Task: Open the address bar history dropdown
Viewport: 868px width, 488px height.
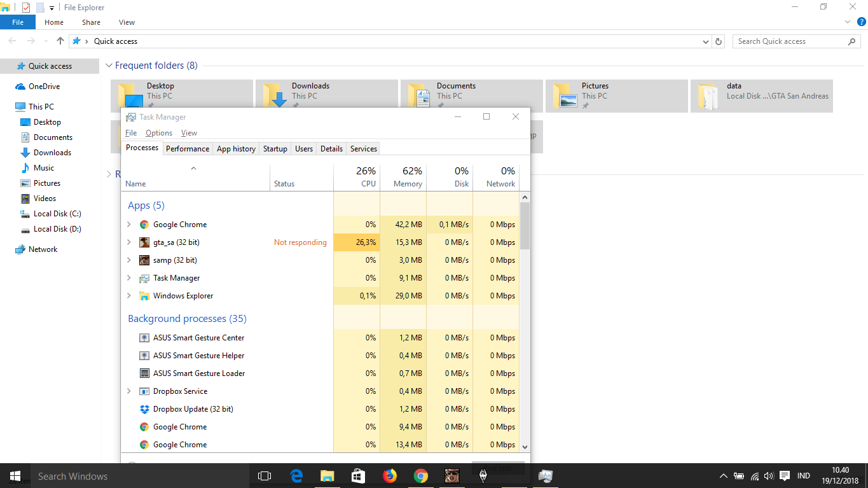Action: pyautogui.click(x=706, y=41)
